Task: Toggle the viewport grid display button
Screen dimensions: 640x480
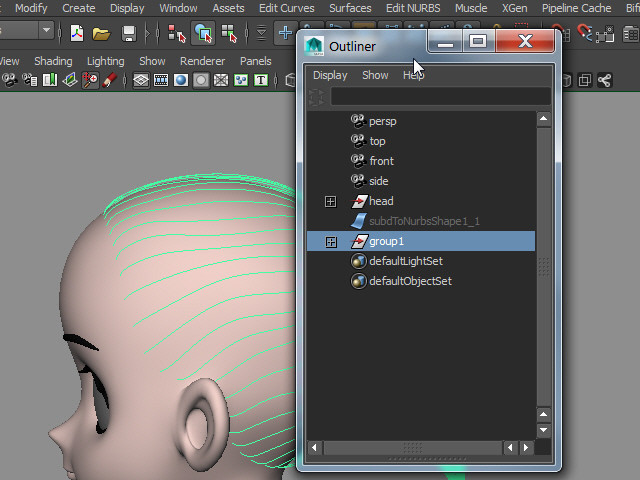Action: coord(141,80)
